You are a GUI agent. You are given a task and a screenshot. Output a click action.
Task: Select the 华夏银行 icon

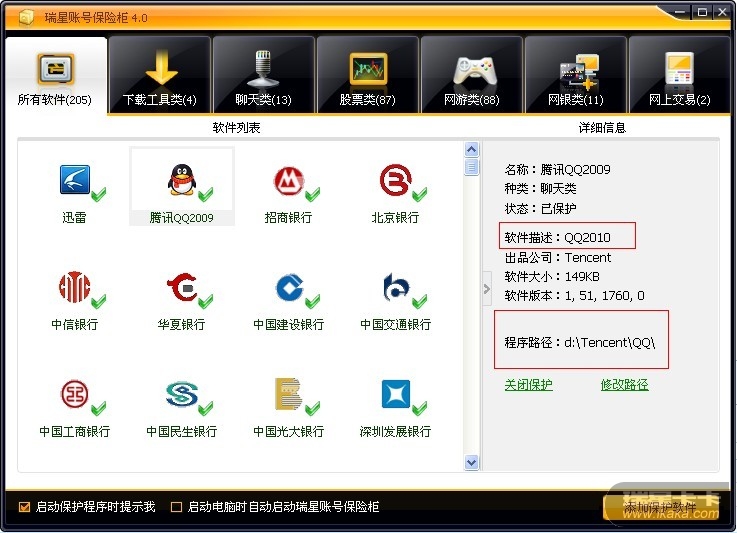182,287
